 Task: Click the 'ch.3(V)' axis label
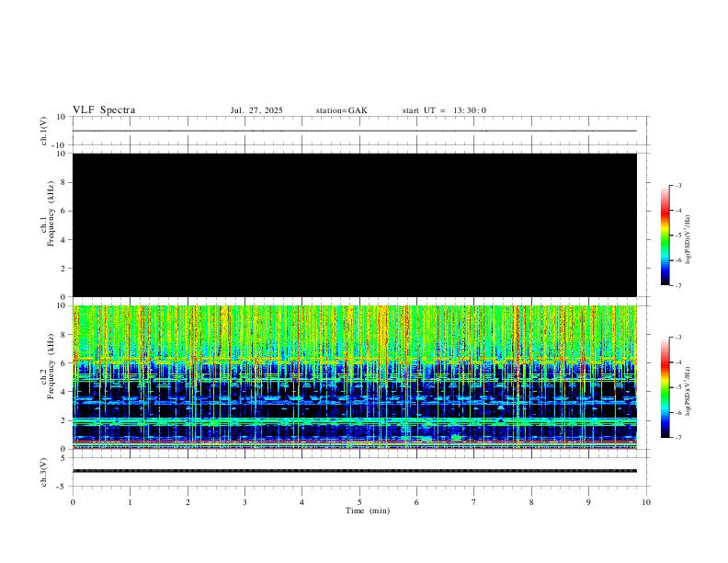click(44, 473)
